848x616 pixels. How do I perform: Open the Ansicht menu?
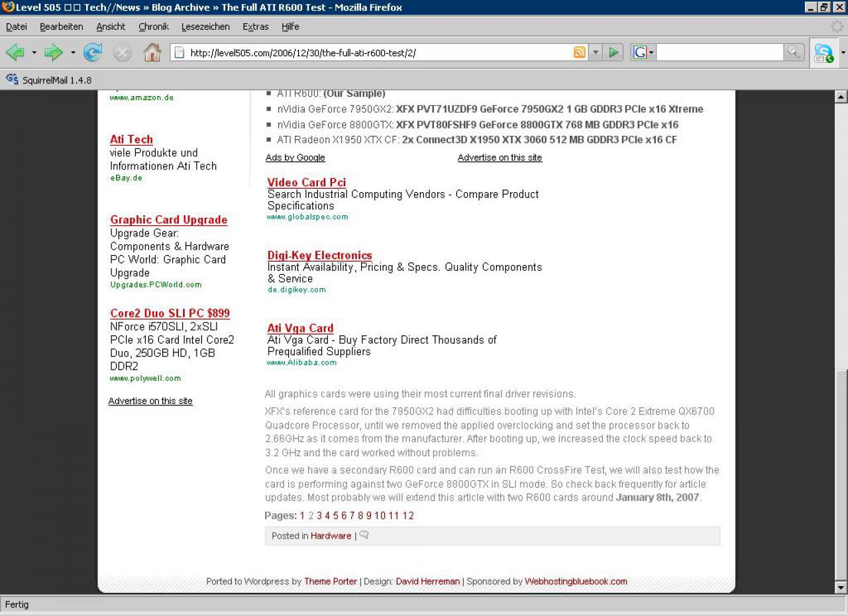(x=111, y=26)
